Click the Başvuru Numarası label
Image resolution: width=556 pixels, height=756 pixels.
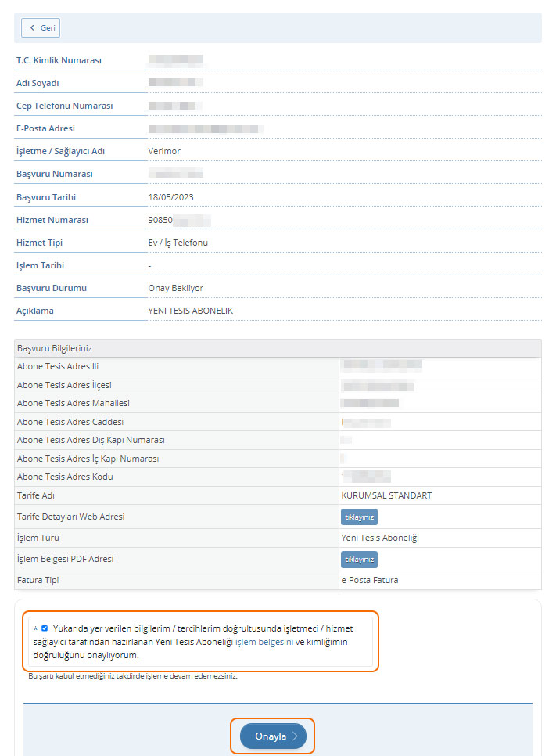click(x=55, y=174)
